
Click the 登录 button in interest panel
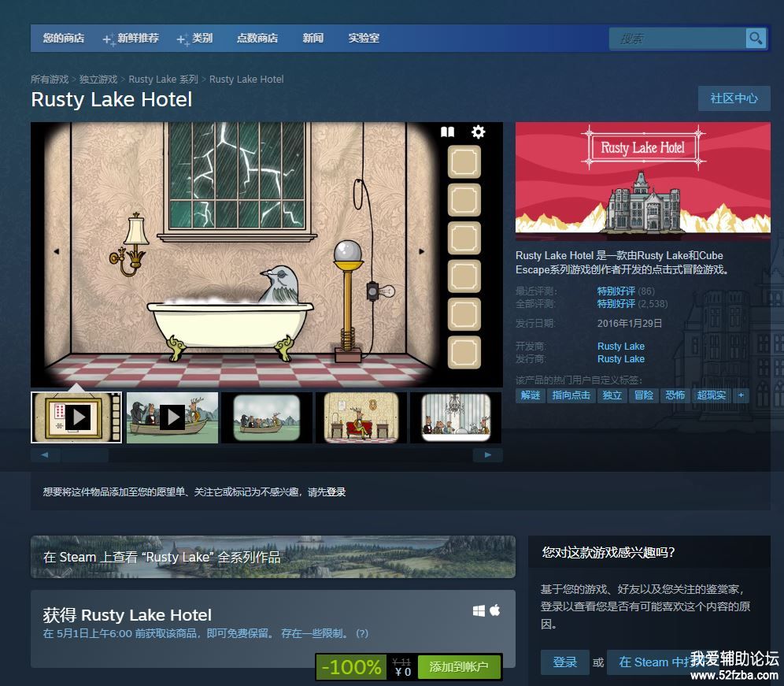tap(565, 662)
